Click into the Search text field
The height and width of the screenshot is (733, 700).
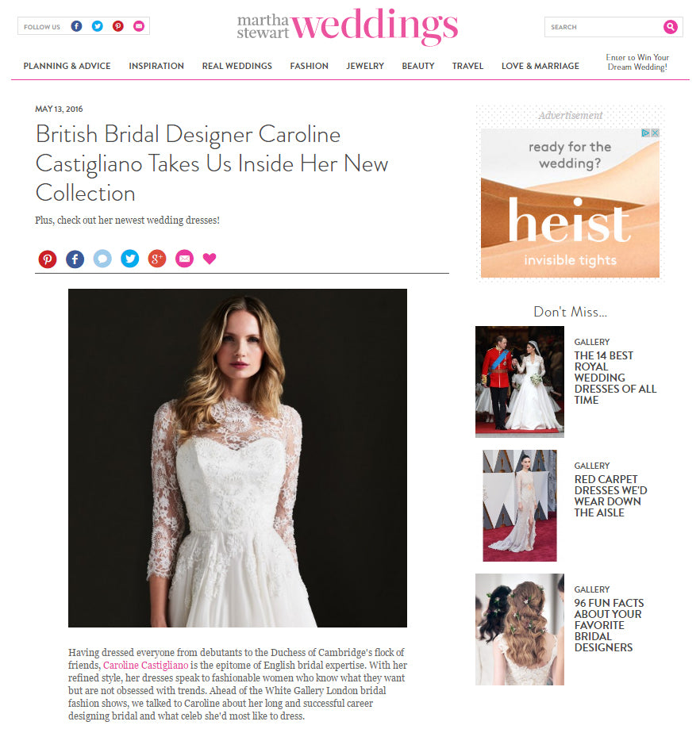coord(603,27)
